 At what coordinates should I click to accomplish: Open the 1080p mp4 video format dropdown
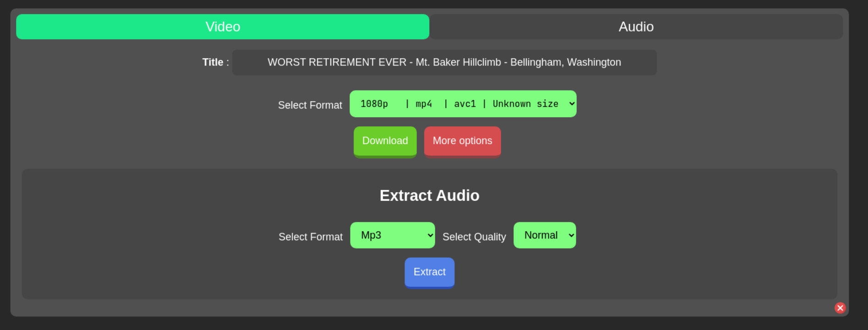point(462,104)
